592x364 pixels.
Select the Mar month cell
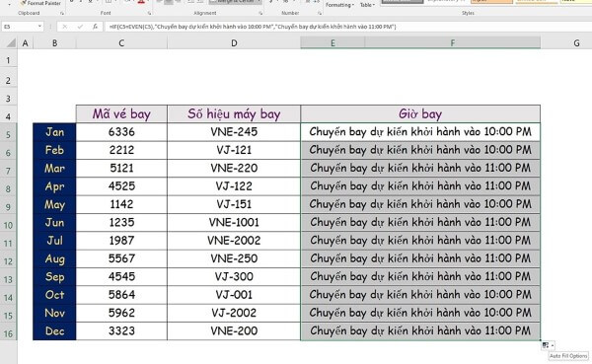pyautogui.click(x=54, y=169)
